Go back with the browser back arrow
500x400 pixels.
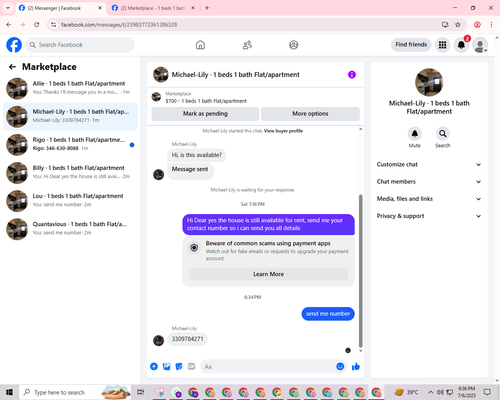(x=9, y=24)
